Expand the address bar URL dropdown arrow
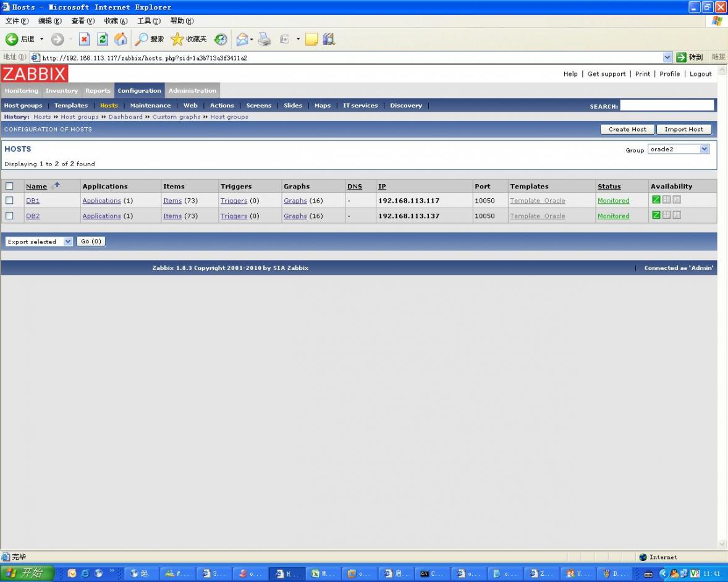 pos(667,57)
